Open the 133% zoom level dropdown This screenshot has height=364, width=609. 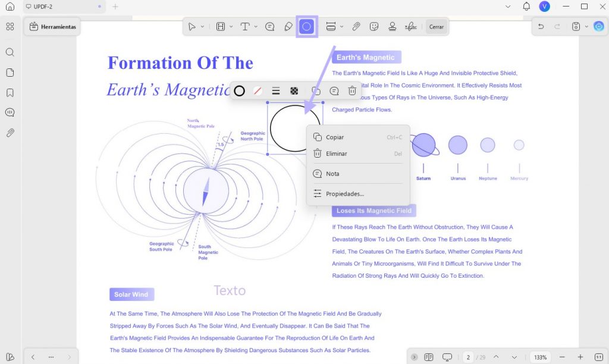[540, 357]
